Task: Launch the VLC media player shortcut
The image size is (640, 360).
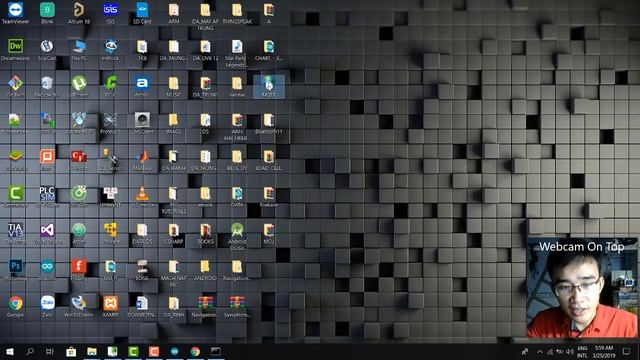Action: [x=142, y=196]
